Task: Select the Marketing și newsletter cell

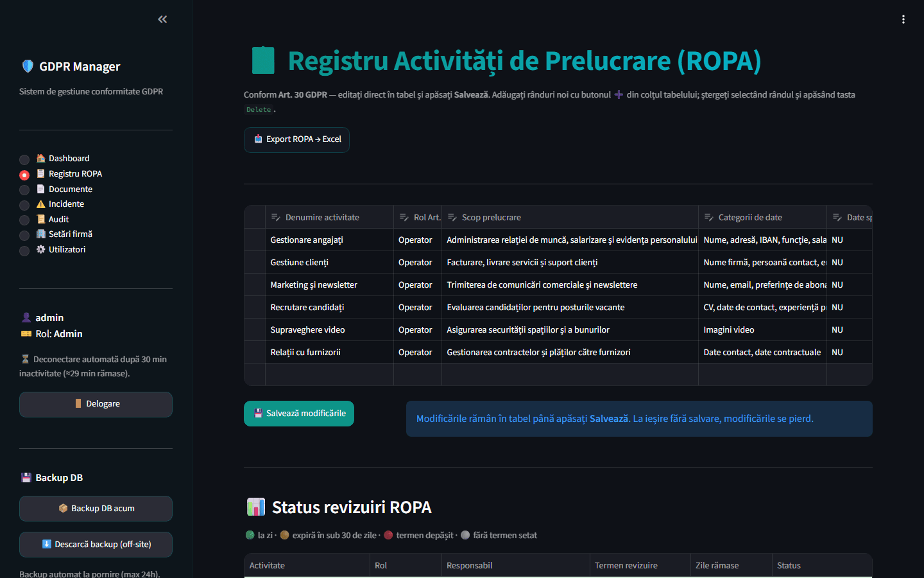Action: (x=329, y=285)
